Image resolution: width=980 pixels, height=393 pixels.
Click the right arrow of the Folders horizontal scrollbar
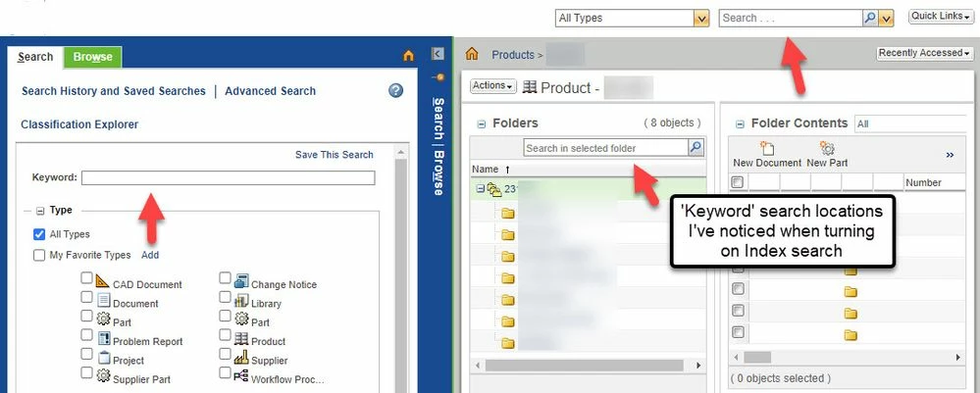point(698,365)
